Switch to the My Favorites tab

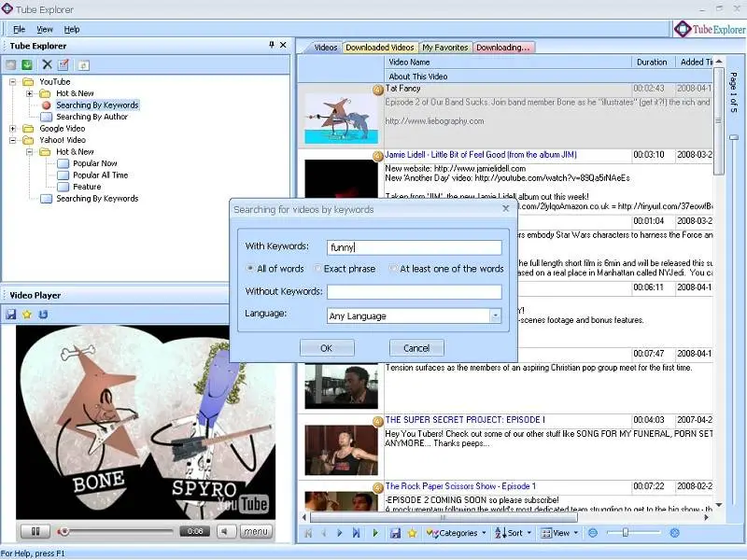pos(445,48)
